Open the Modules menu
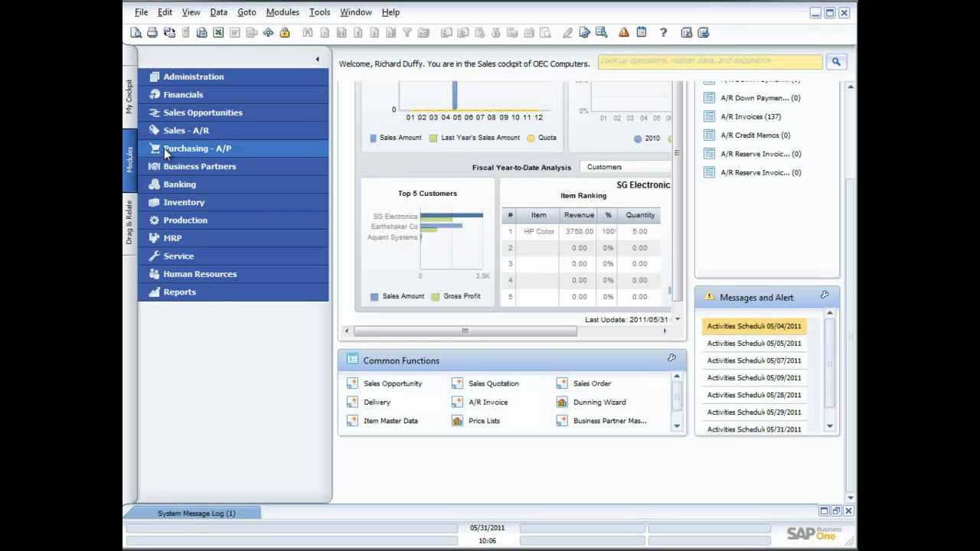 click(283, 12)
